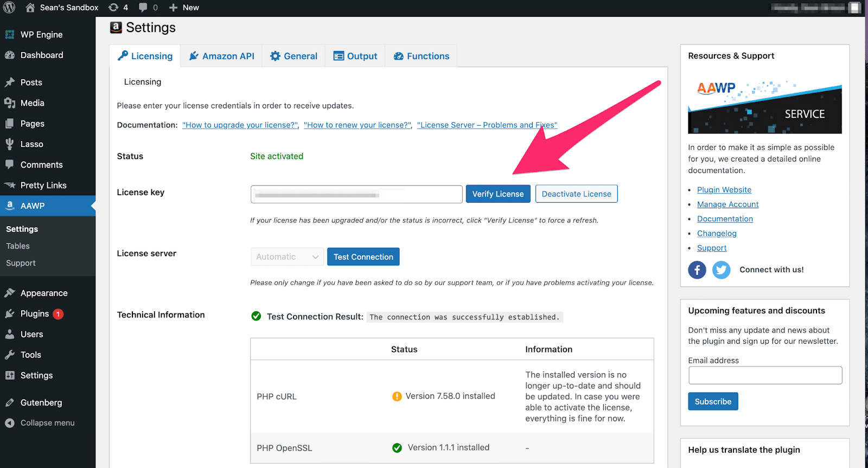
Task: Open Media library icon
Action: coord(10,103)
